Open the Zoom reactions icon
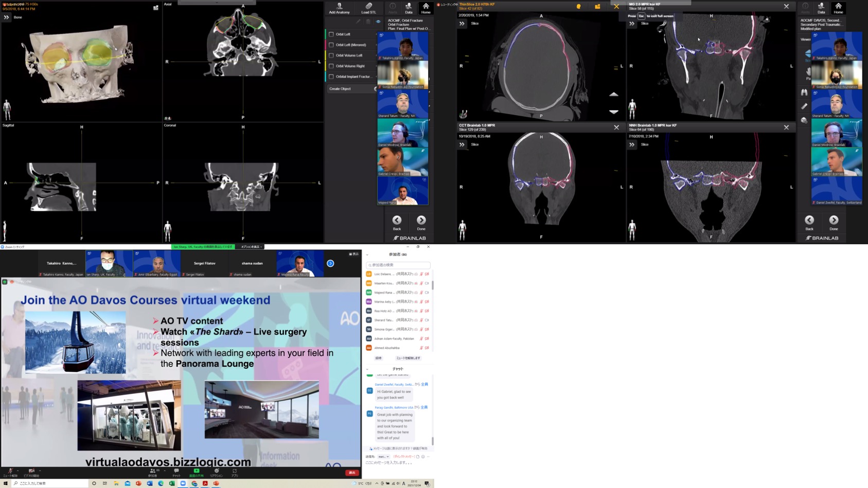The height and width of the screenshot is (488, 868). [217, 471]
